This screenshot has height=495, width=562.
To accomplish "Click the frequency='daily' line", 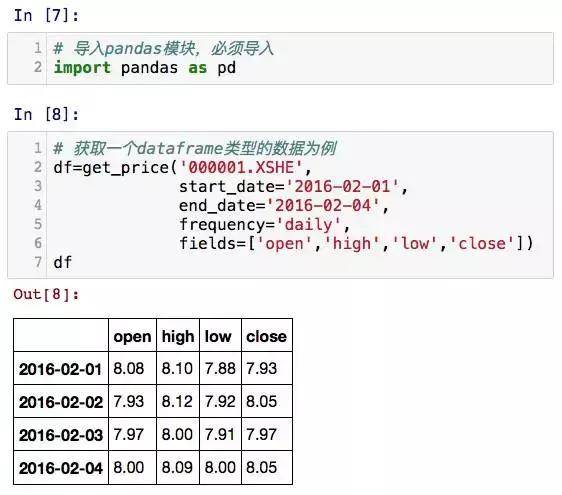I will point(265,225).
